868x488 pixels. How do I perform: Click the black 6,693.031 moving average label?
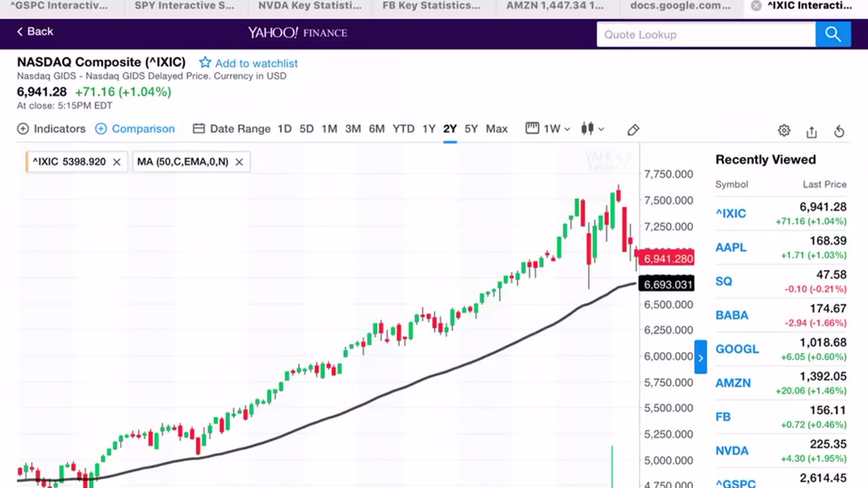(667, 284)
